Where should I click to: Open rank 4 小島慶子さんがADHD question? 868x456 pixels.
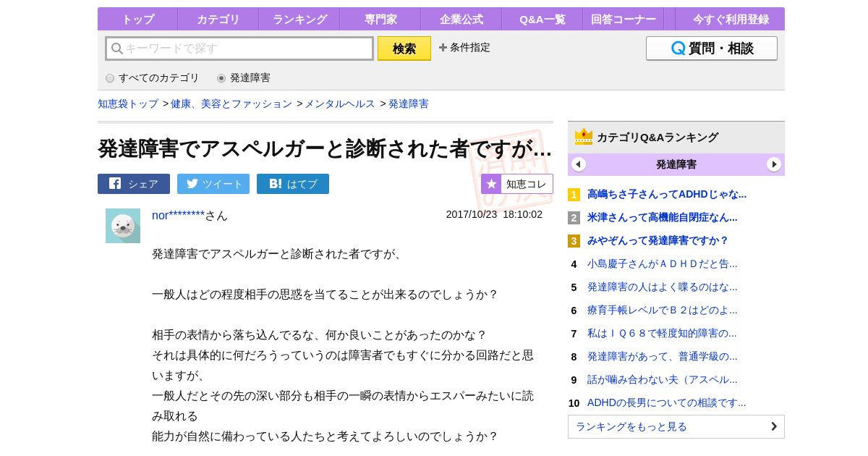click(663, 263)
